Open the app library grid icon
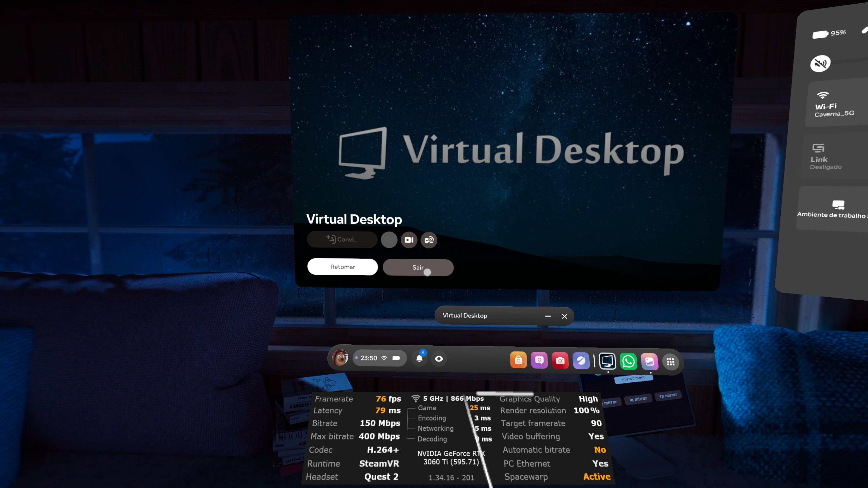 [671, 362]
